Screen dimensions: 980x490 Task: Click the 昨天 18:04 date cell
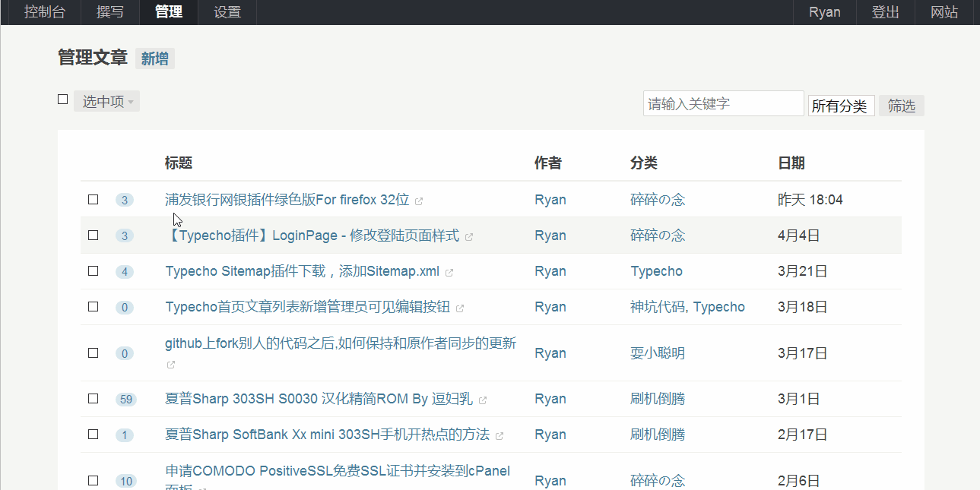(810, 200)
